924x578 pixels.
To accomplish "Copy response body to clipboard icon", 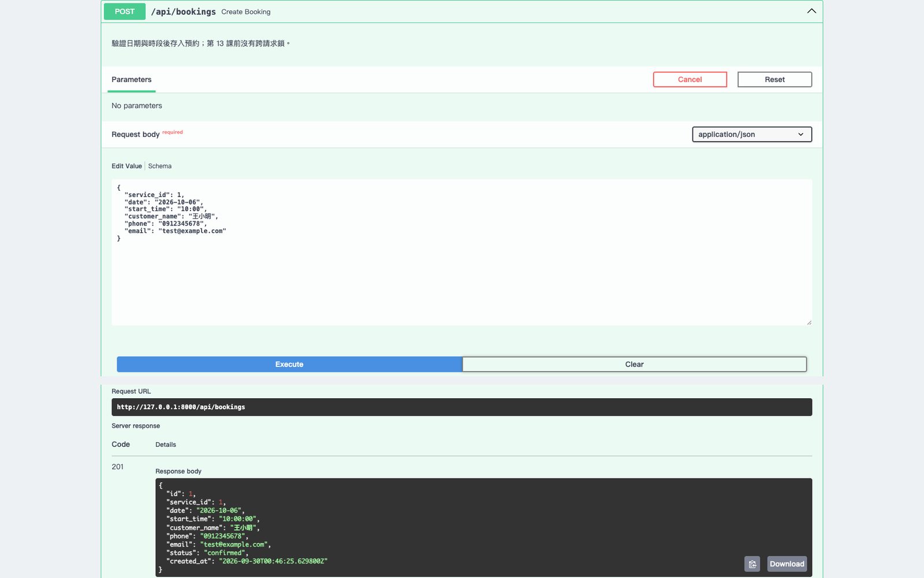I will click(752, 564).
